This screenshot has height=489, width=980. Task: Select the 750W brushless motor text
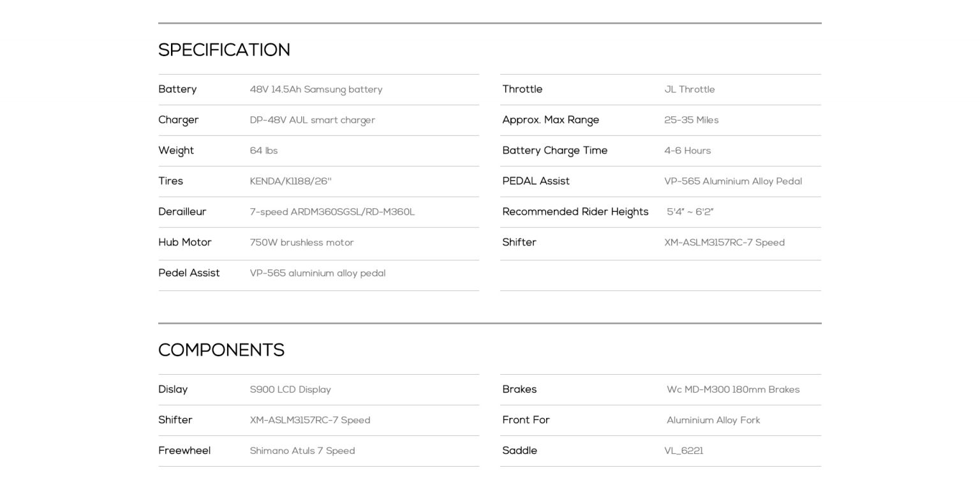(x=301, y=243)
